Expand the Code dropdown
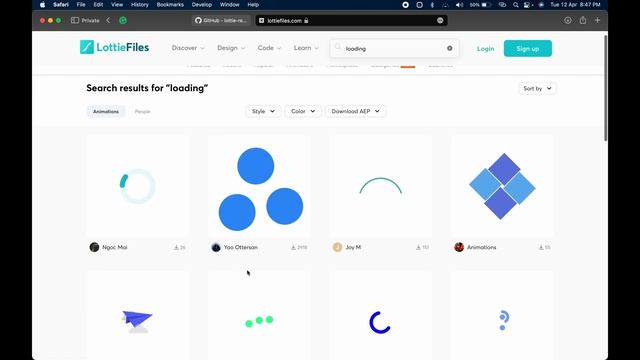This screenshot has width=640, height=360. tap(269, 48)
